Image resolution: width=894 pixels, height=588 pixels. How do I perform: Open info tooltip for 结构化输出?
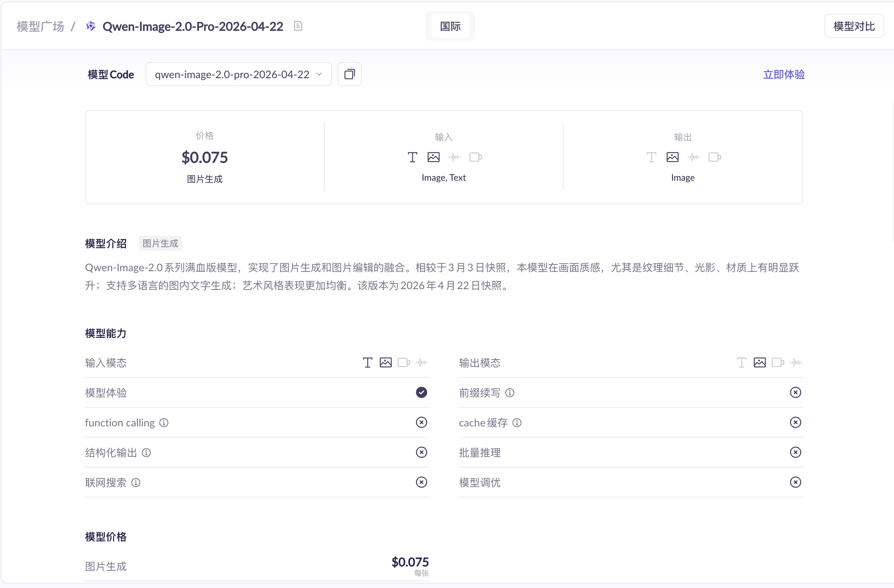pos(146,452)
